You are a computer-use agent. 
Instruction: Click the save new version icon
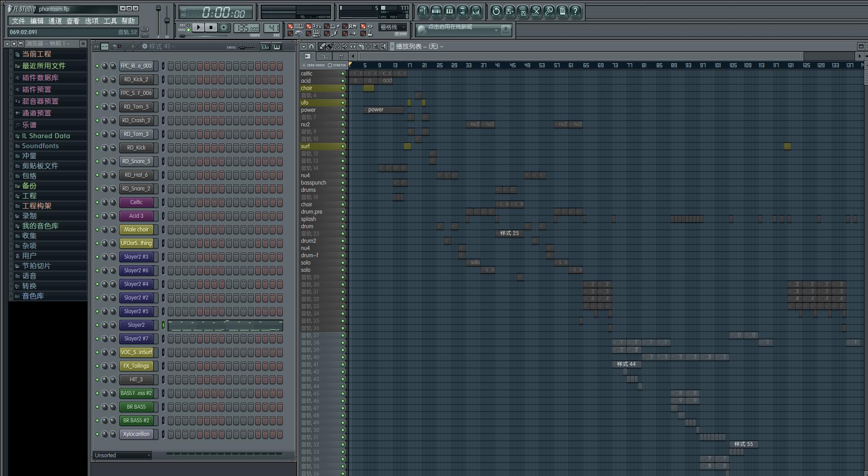[x=510, y=11]
